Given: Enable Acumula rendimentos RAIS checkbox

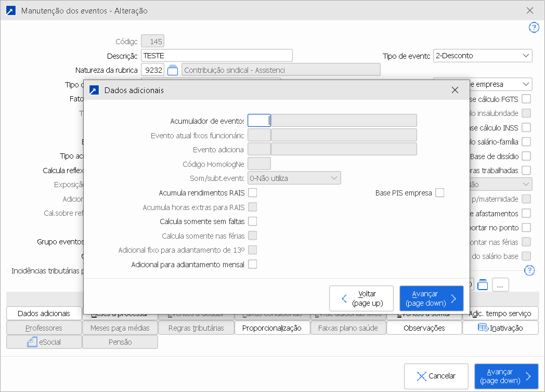Looking at the screenshot, I should tap(253, 193).
